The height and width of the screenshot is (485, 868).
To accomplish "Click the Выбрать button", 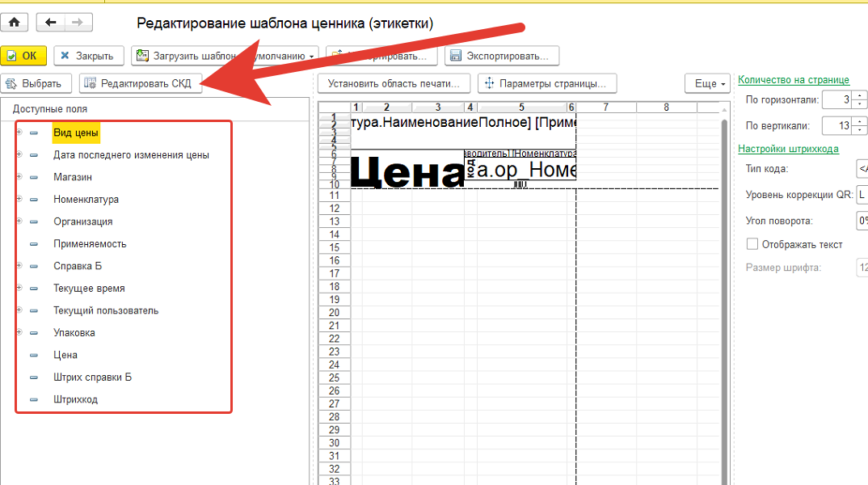I will [36, 83].
